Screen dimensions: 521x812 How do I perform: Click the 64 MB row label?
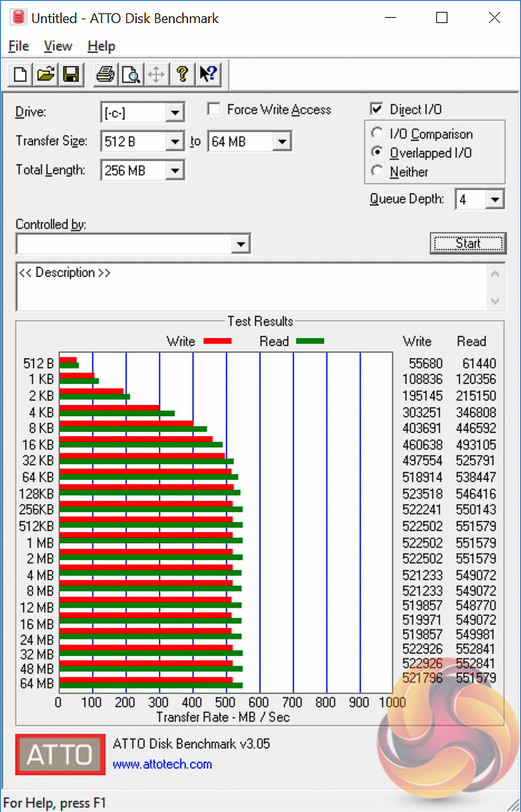36,683
